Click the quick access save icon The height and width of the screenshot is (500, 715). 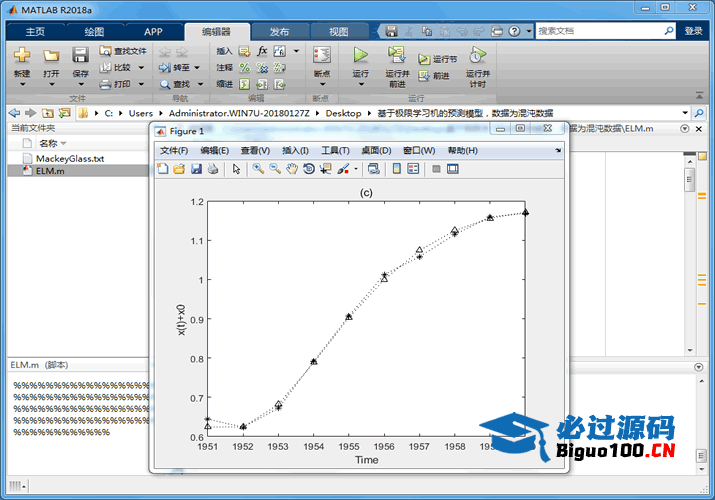(x=391, y=31)
